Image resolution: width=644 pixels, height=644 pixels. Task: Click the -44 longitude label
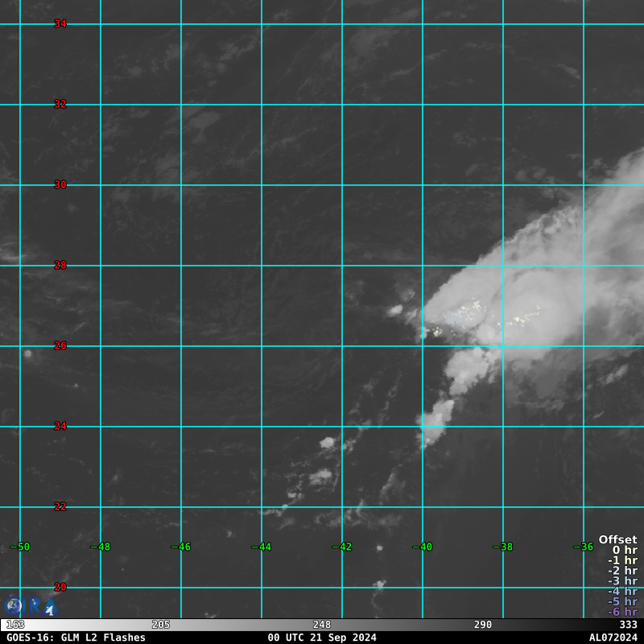pyautogui.click(x=262, y=547)
